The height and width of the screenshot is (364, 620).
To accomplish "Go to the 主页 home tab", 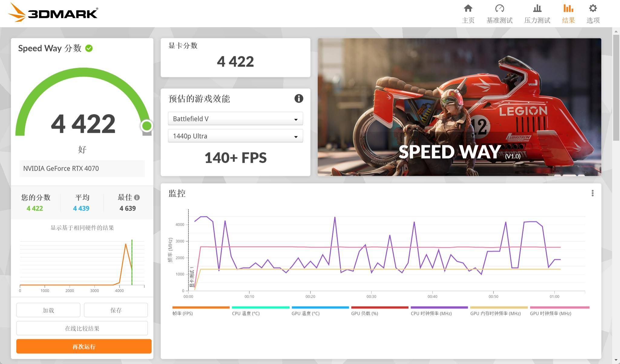I will [468, 14].
